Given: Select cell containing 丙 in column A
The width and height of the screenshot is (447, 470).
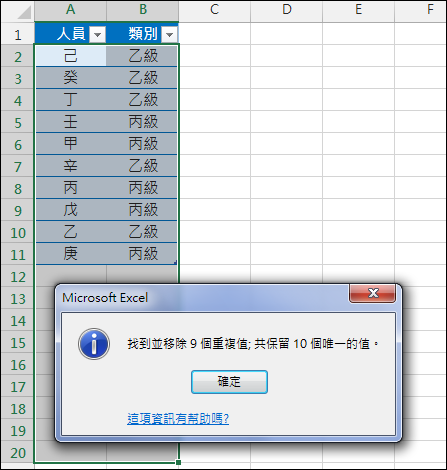Looking at the screenshot, I should (70, 188).
